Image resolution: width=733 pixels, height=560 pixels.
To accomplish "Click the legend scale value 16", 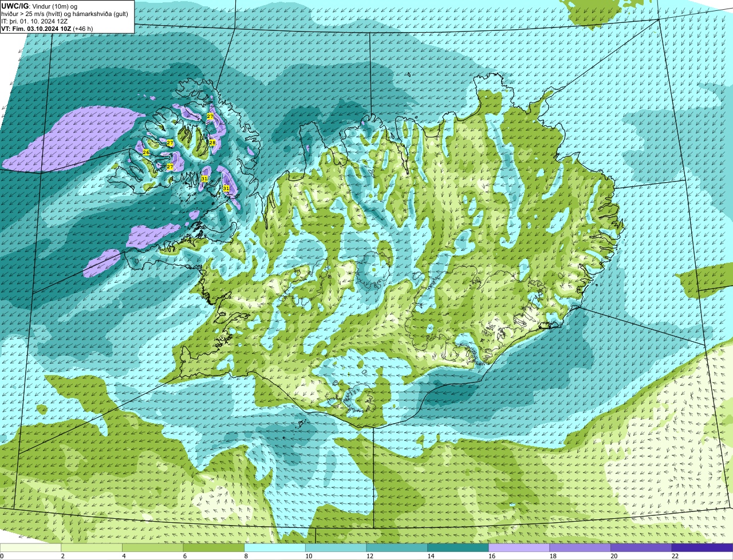I will click(x=492, y=556).
